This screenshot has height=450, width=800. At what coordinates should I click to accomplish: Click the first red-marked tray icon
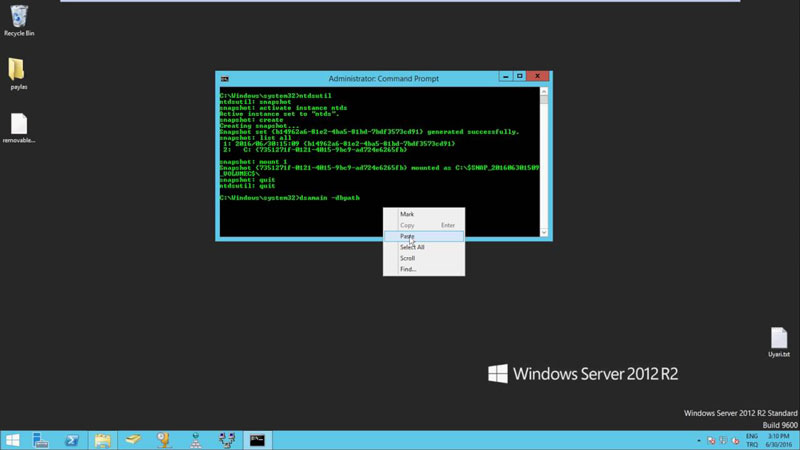[711, 441]
